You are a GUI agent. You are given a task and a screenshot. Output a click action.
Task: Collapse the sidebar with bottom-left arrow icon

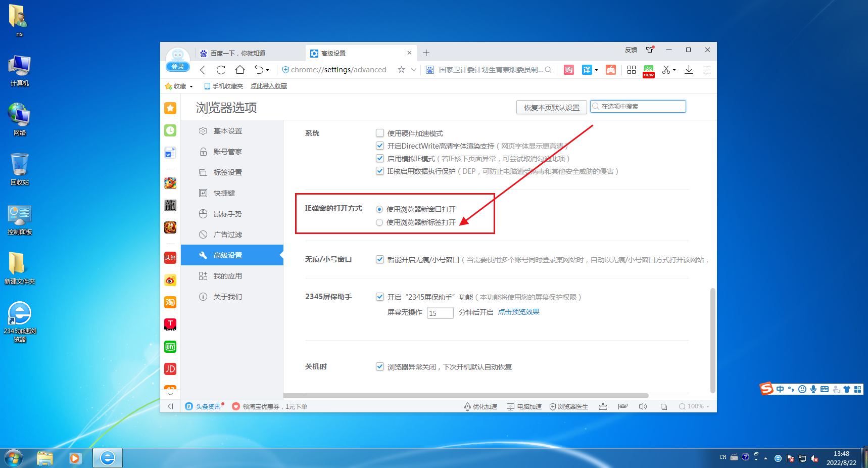point(170,406)
